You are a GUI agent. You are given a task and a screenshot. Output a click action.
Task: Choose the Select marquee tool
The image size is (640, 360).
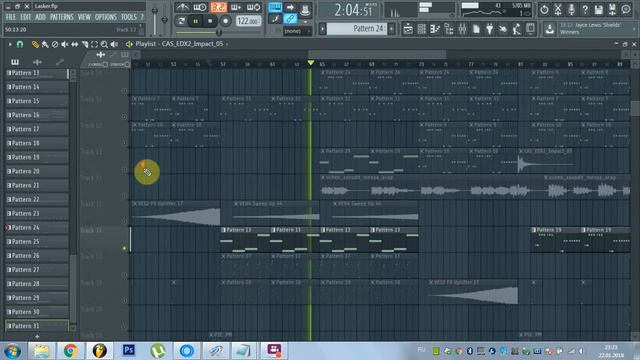pyautogui.click(x=94, y=44)
